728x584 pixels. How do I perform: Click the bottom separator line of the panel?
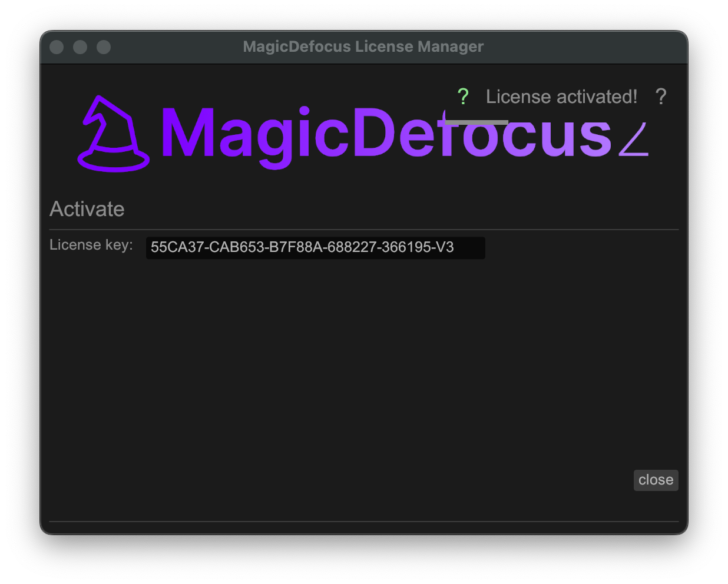point(364,522)
